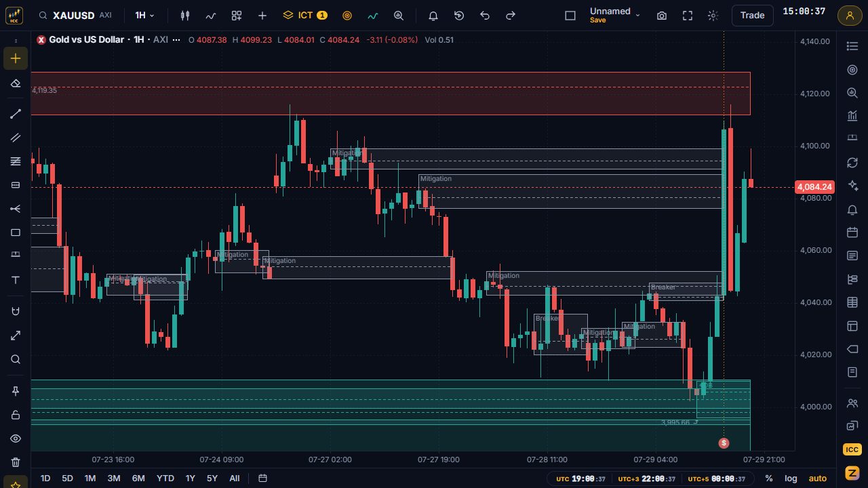
Task: Select the 1M range tab
Action: tap(90, 478)
